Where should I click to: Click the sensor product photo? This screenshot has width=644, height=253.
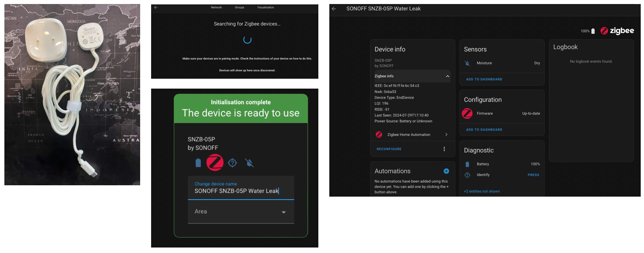pyautogui.click(x=72, y=94)
